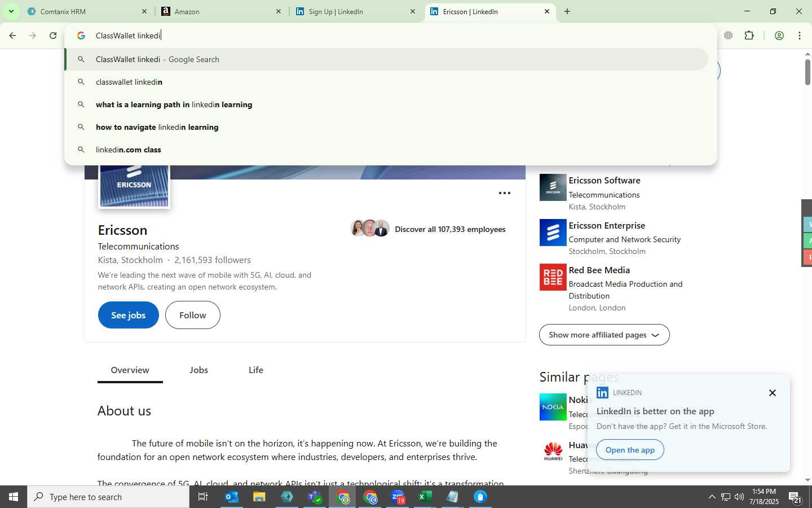The image size is (812, 508).
Task: Click the address bar with ClassWallet text
Action: 390,36
